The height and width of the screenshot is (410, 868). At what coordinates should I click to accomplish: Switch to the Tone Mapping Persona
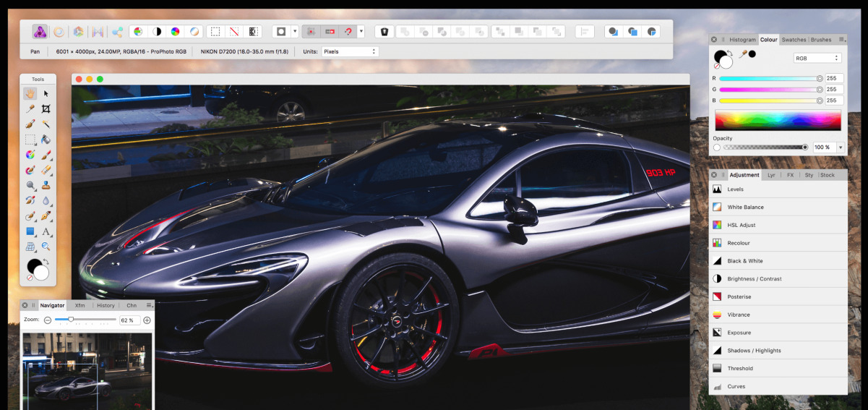[x=98, y=32]
